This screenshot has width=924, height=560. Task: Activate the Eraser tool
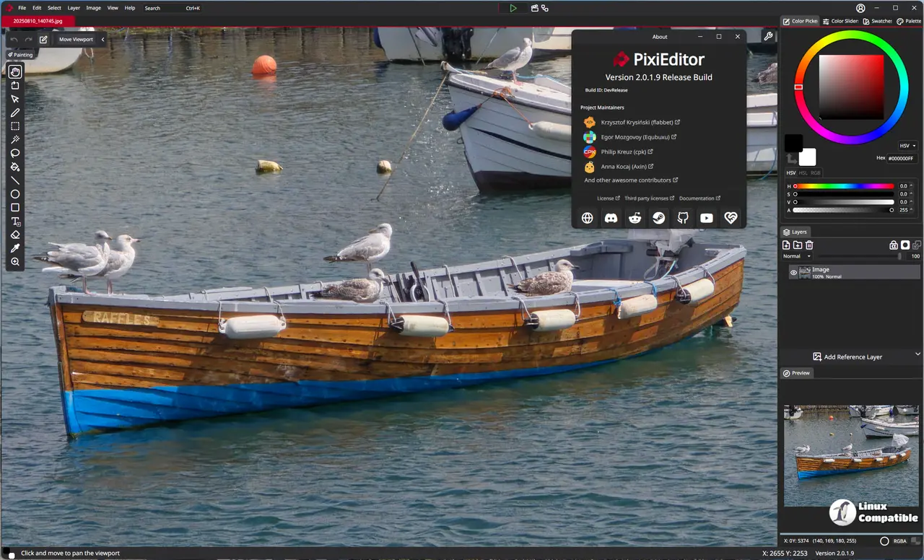coord(15,235)
